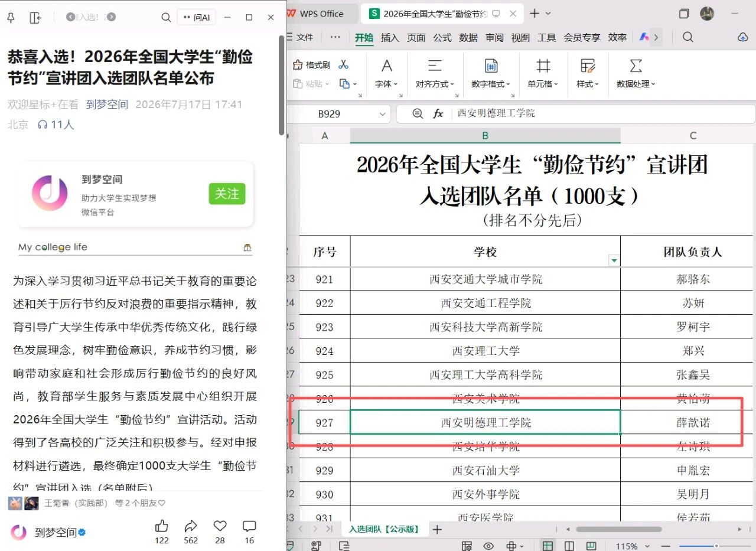Screen dimensions: 756x551
Task: Expand more ribbon tabs with right chevron
Action: (656, 37)
